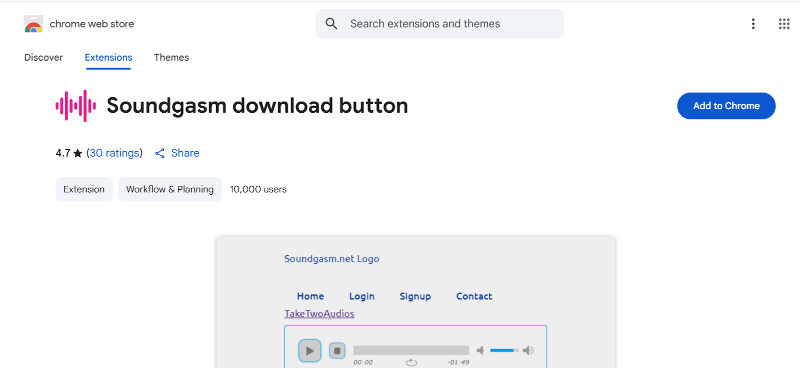Click the extension screenshot preview image

coord(416,302)
